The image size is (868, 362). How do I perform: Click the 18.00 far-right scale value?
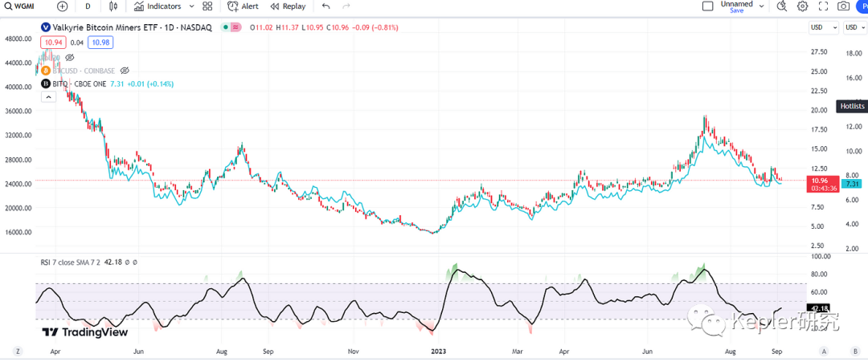[854, 54]
